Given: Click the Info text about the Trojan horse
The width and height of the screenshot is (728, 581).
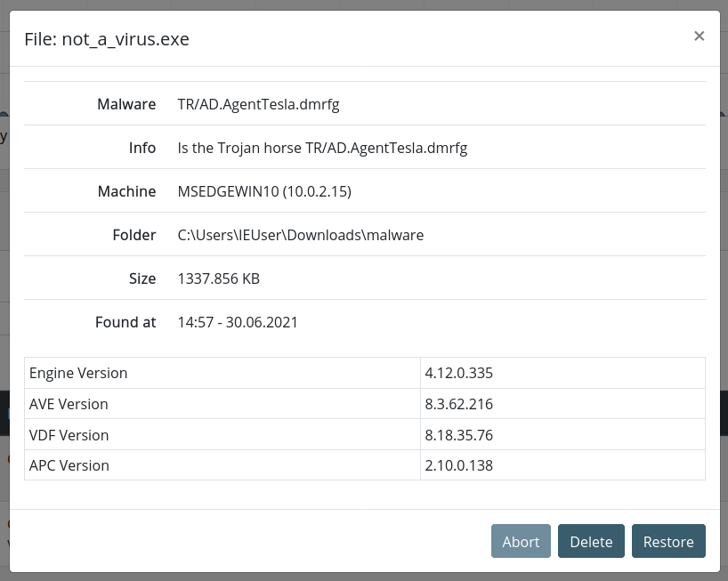Looking at the screenshot, I should [322, 148].
